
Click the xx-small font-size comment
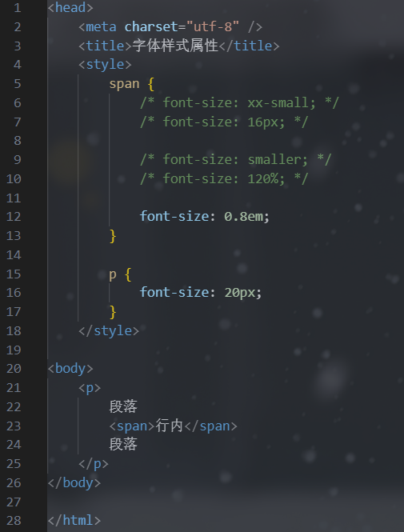click(x=239, y=102)
